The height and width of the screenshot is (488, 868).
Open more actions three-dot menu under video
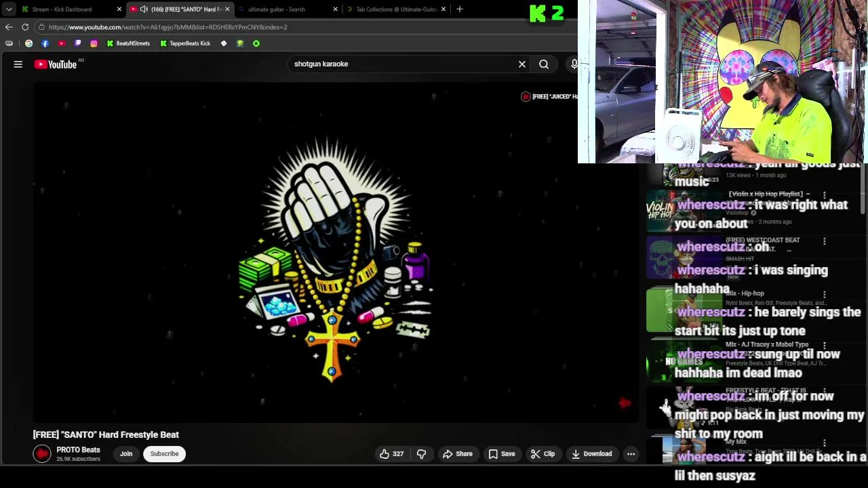click(x=631, y=454)
